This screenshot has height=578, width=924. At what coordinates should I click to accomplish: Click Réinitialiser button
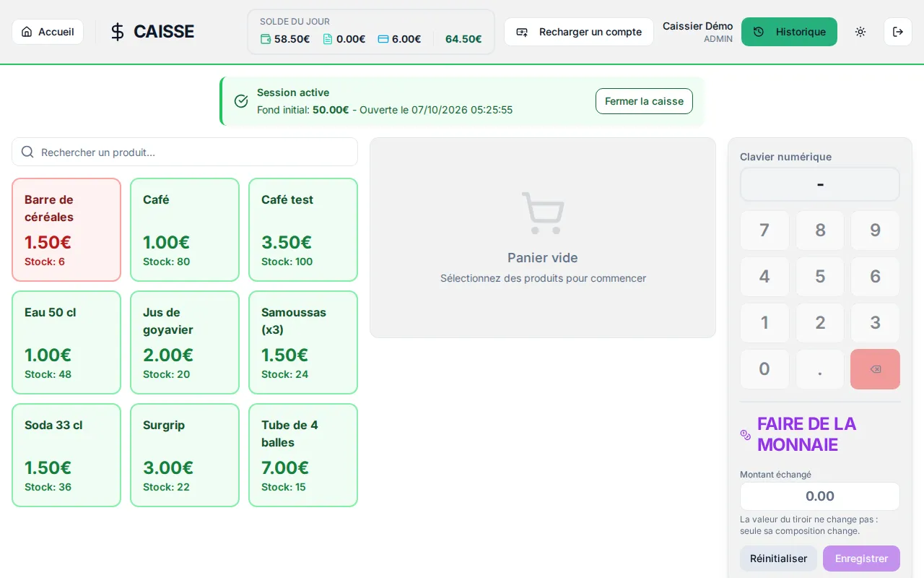778,558
